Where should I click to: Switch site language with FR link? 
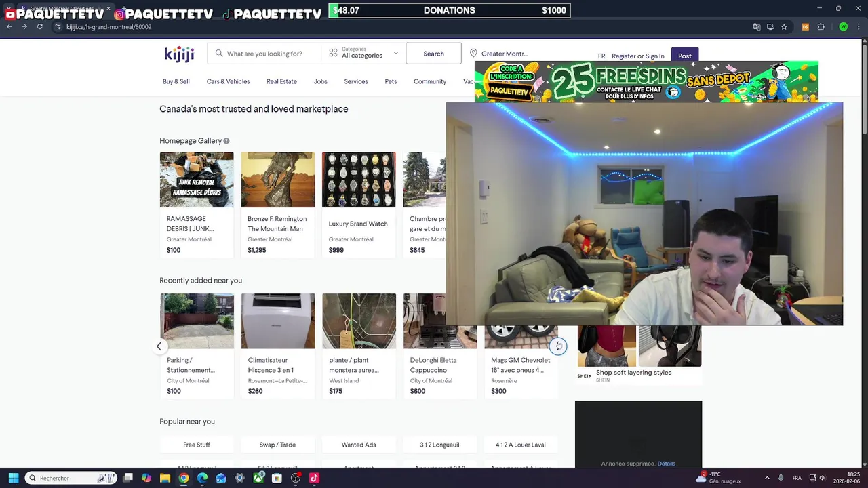click(x=601, y=56)
